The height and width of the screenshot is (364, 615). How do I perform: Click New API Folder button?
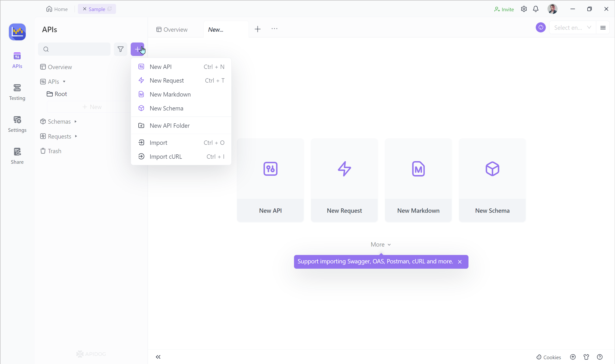coord(169,125)
